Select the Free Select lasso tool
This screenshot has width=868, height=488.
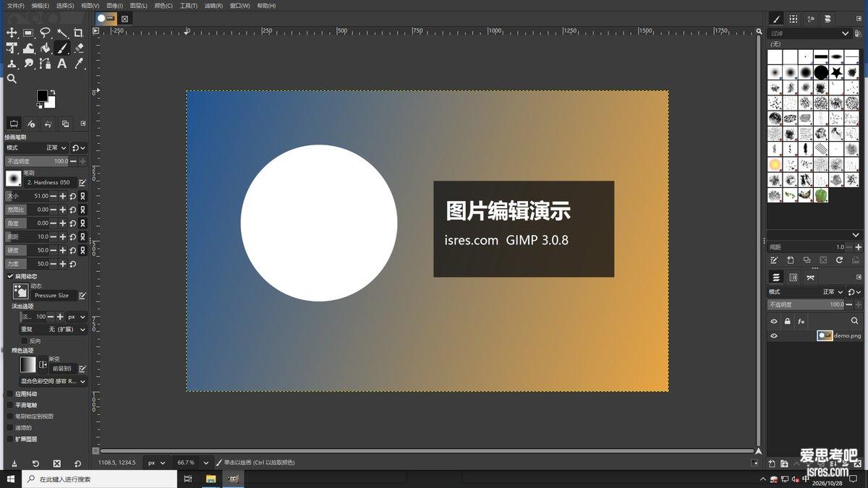click(x=45, y=33)
